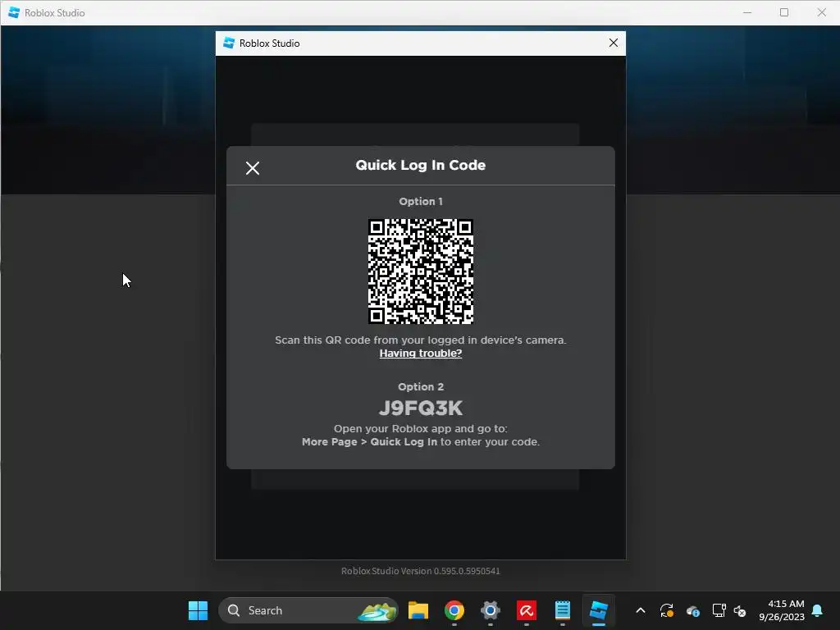
Task: Maximize the main Roblox Studio window
Action: [x=783, y=12]
